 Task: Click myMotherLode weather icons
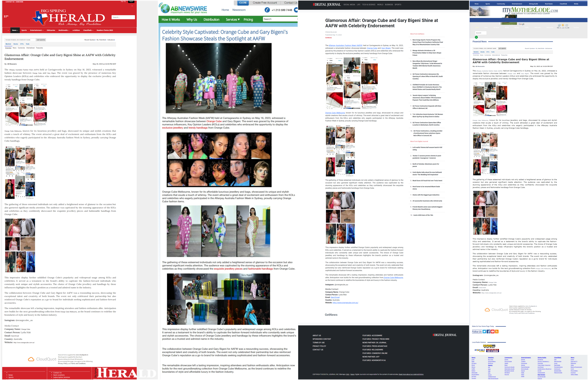[563, 26]
